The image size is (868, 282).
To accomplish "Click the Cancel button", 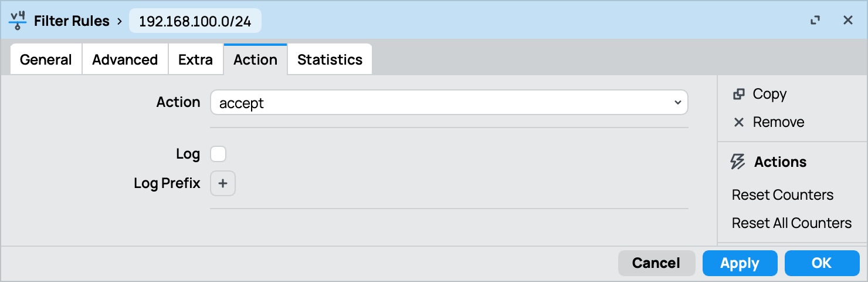I will [x=656, y=263].
